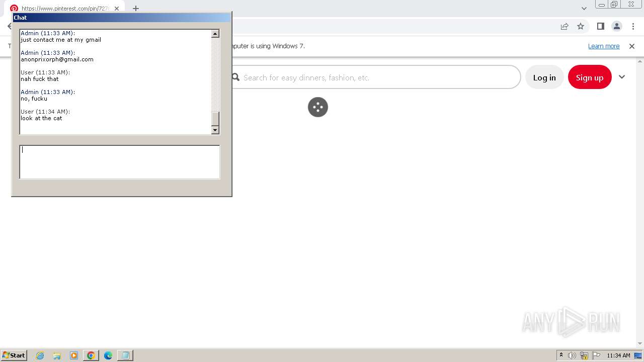Click the red Sign up button

590,77
